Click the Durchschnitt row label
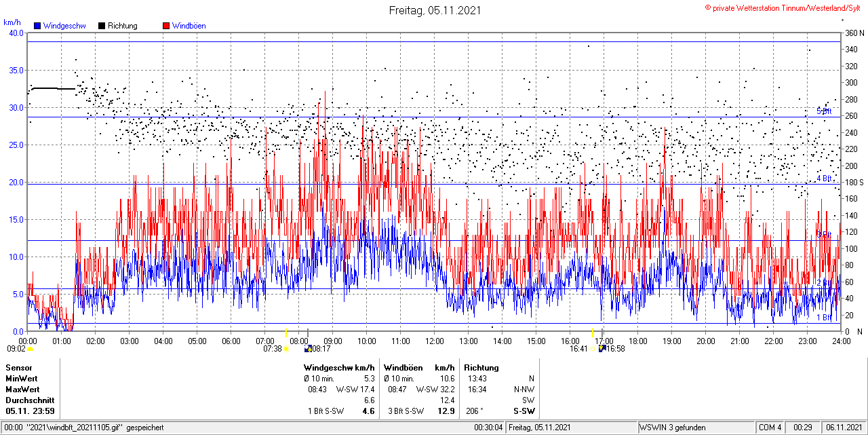Image resolution: width=868 pixels, height=435 pixels. point(29,400)
